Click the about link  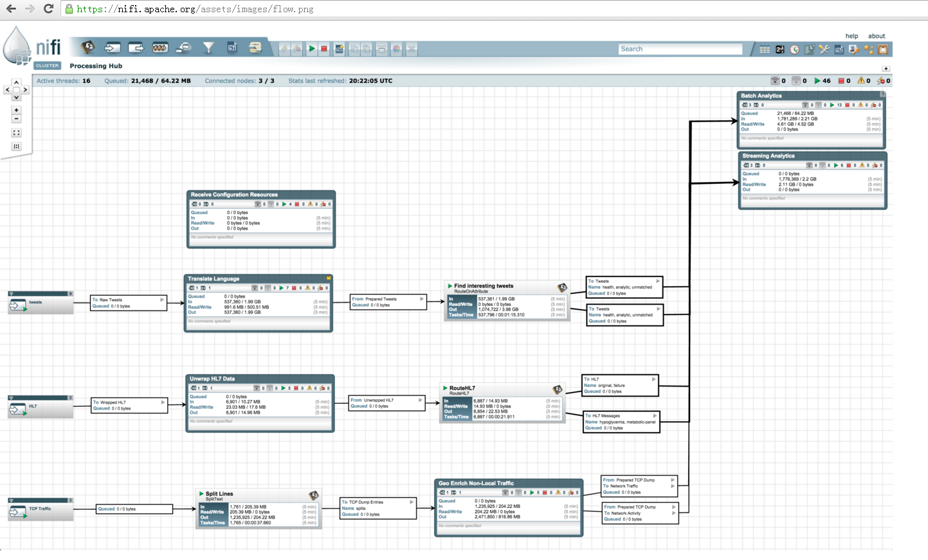tap(877, 36)
